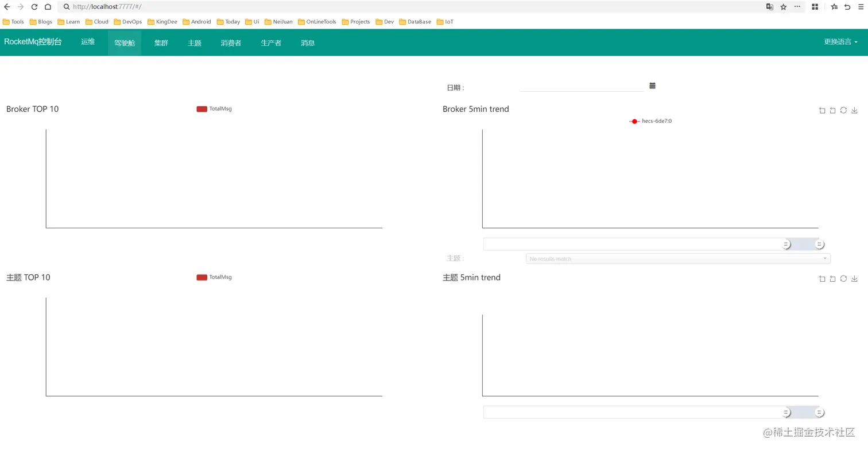The width and height of the screenshot is (868, 451).
Task: Enable area zoom on Broker 5min trend chart
Action: point(822,110)
